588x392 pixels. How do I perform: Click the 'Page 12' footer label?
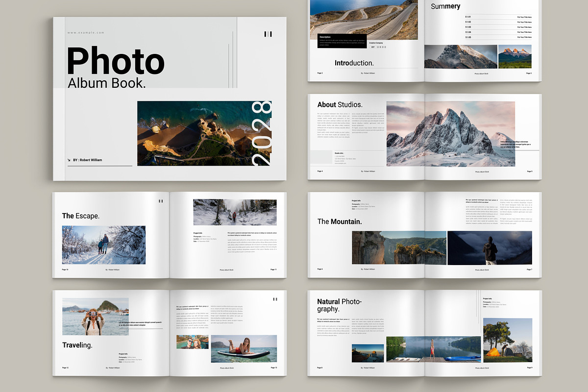click(65, 367)
